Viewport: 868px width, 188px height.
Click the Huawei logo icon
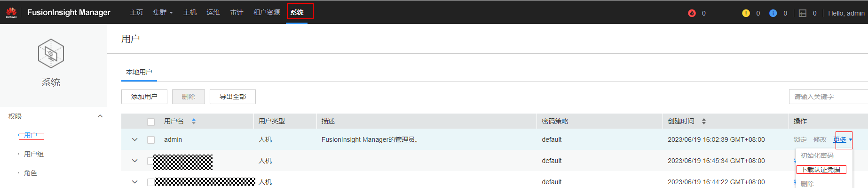point(11,12)
